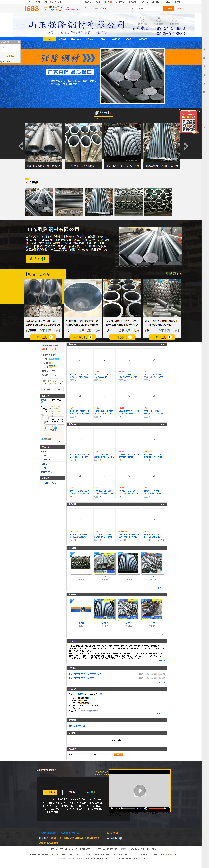The height and width of the screenshot is (868, 209).
Task: Click 更多 link under 公司动态 list
Action: (161, 682)
